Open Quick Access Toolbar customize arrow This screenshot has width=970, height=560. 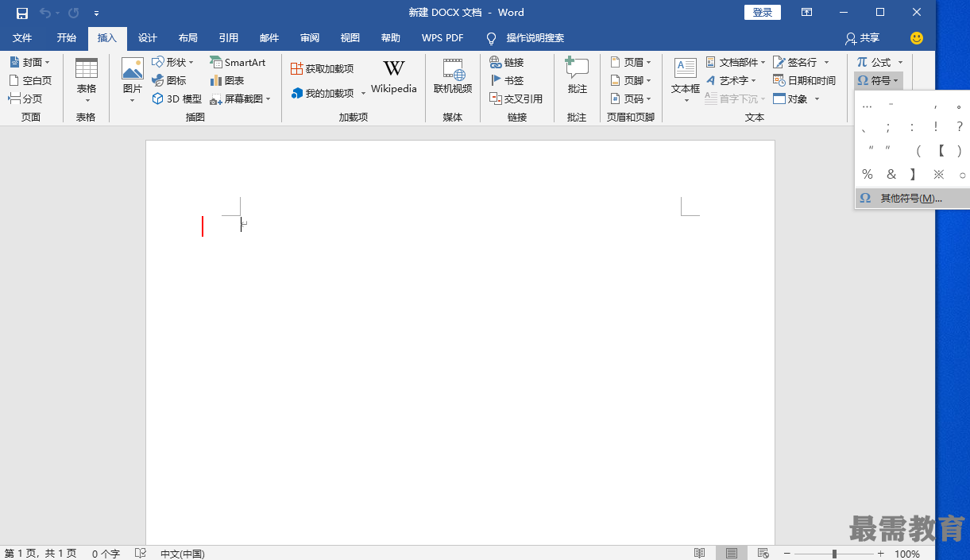pyautogui.click(x=96, y=14)
